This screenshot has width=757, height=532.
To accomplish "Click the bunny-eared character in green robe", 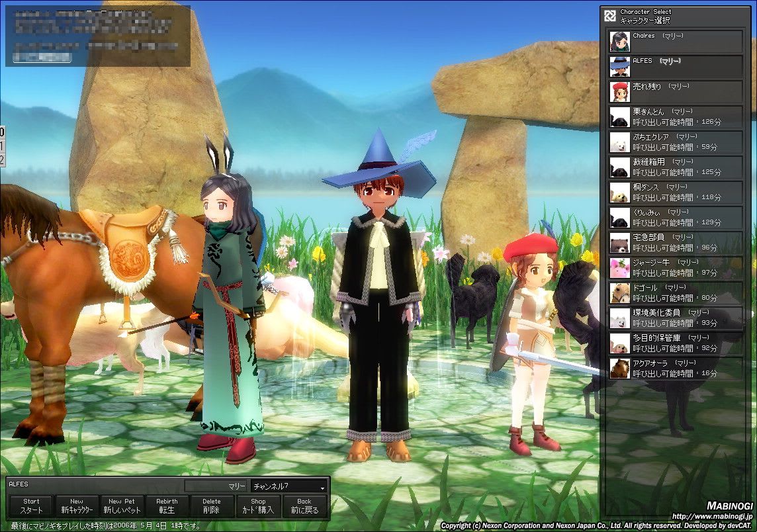I will click(x=231, y=299).
